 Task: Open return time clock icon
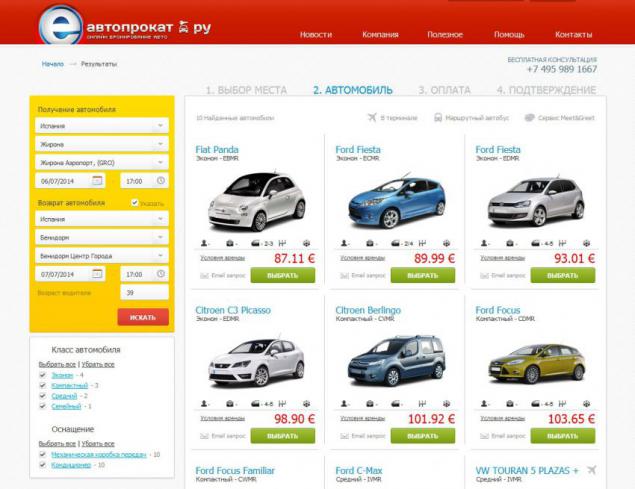pos(161,274)
